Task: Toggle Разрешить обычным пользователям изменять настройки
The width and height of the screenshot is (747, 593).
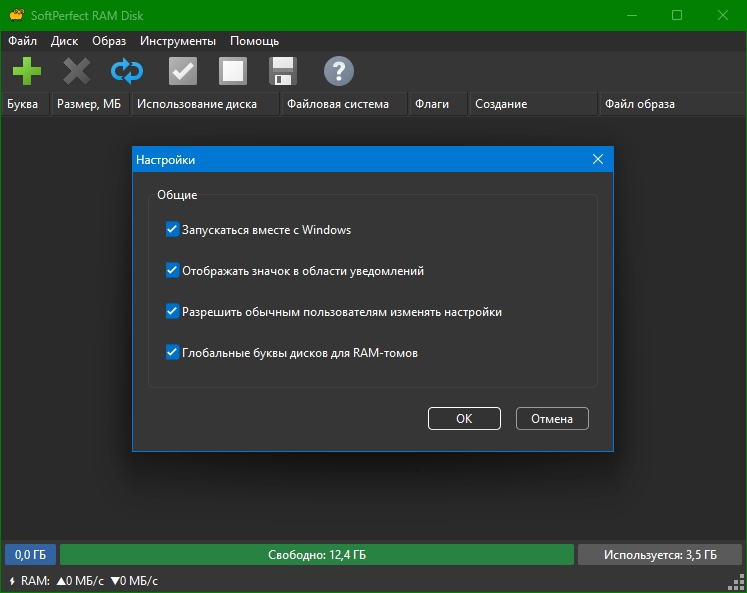Action: [172, 312]
